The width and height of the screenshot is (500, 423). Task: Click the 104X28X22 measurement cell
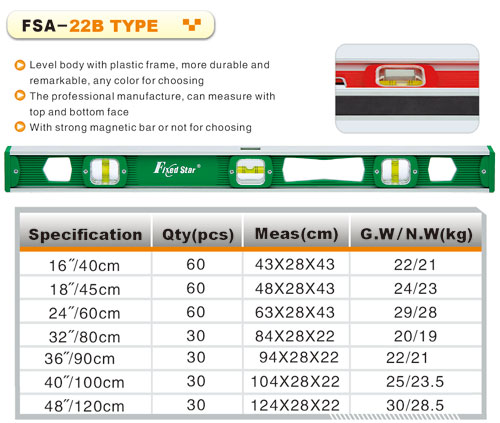[296, 382]
